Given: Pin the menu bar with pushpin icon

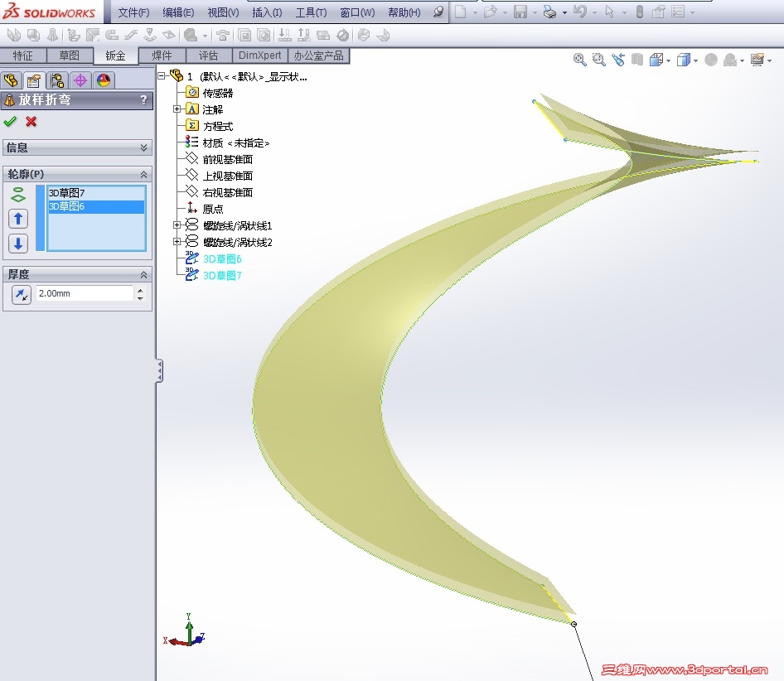Looking at the screenshot, I should pyautogui.click(x=438, y=12).
